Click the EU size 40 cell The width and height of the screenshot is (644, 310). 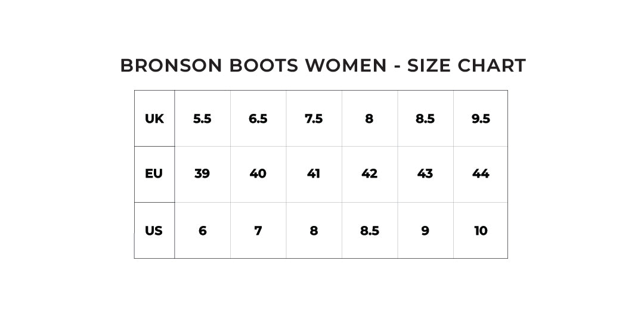pos(258,174)
